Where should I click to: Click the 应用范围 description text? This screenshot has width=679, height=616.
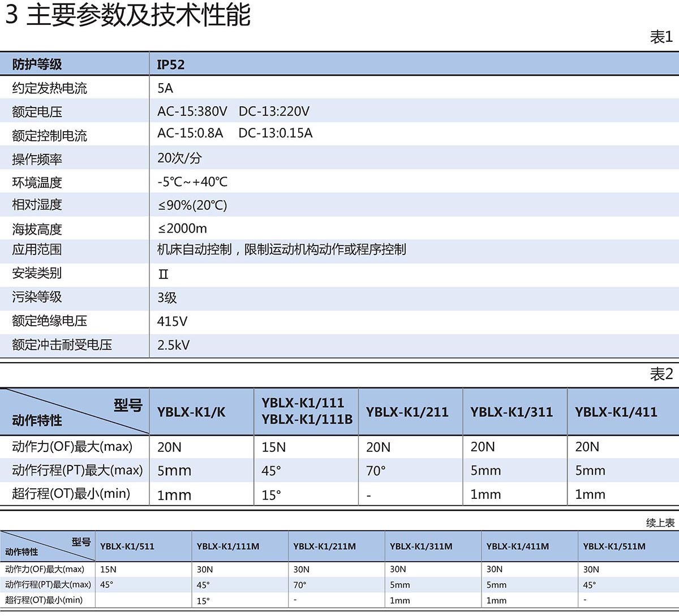281,249
